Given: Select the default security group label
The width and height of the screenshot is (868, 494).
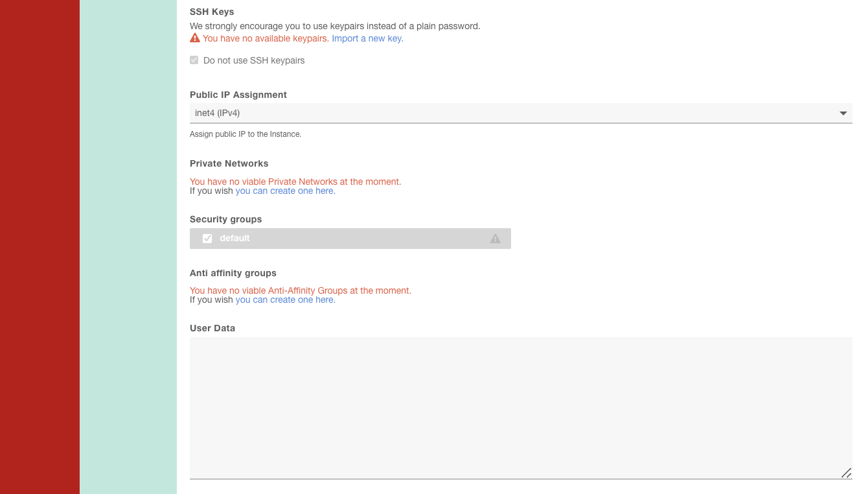Looking at the screenshot, I should pyautogui.click(x=234, y=239).
